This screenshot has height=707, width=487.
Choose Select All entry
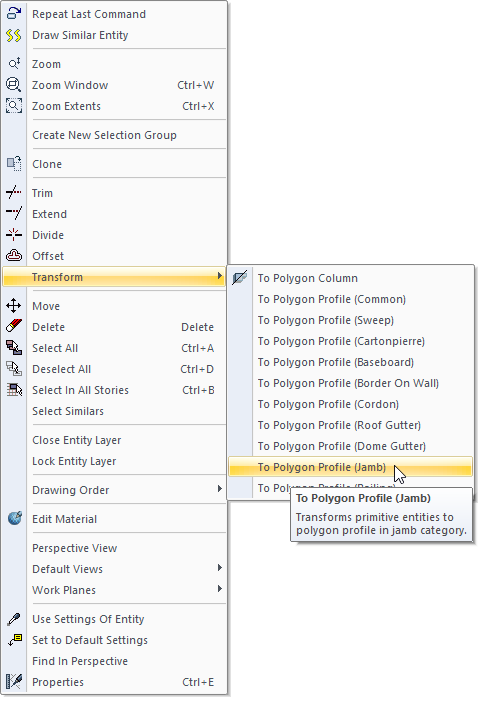point(114,348)
